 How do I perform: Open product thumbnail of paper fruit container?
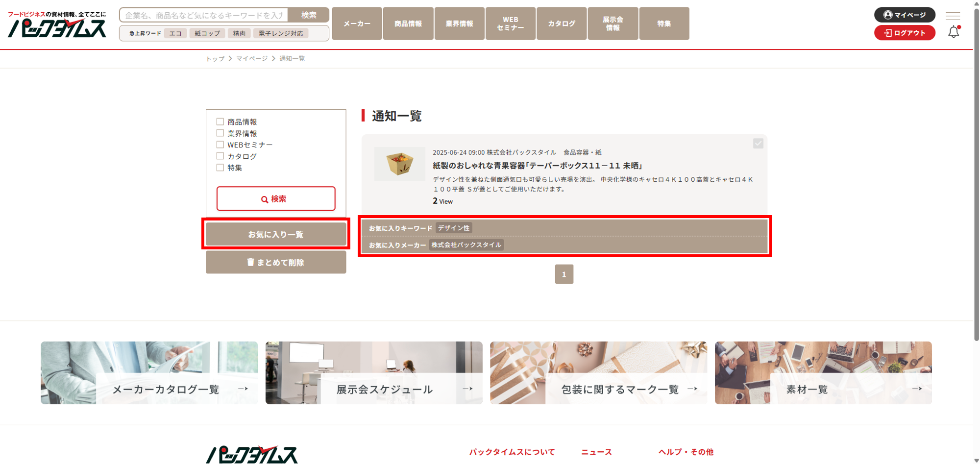pos(400,164)
